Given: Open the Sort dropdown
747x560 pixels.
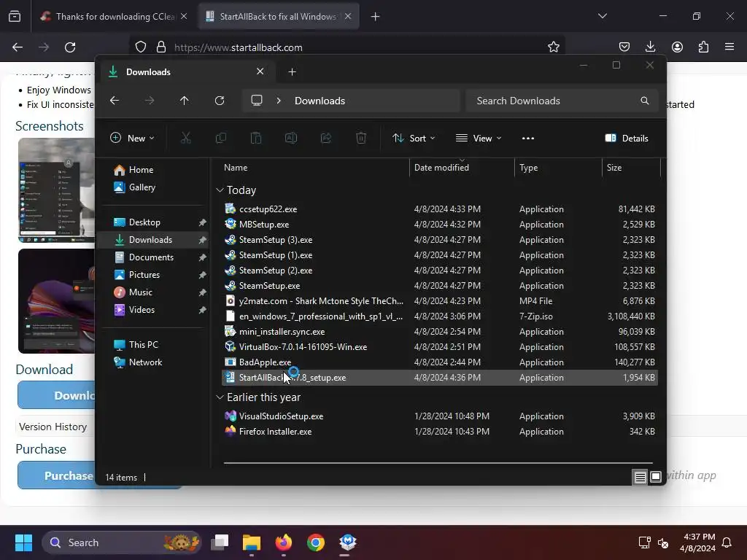Looking at the screenshot, I should point(414,138).
